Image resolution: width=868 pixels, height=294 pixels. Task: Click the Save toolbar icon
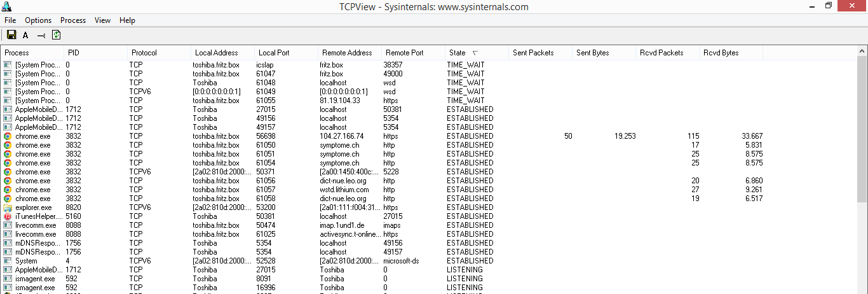tap(11, 36)
